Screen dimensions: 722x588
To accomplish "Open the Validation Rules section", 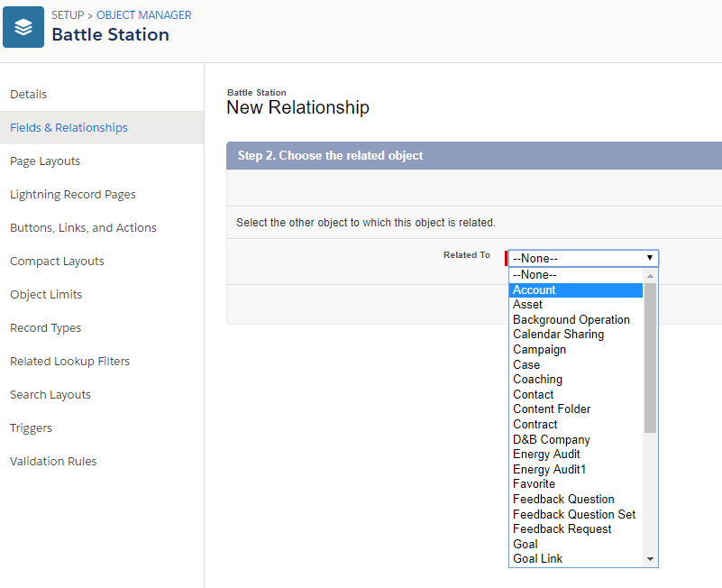I will [x=53, y=462].
